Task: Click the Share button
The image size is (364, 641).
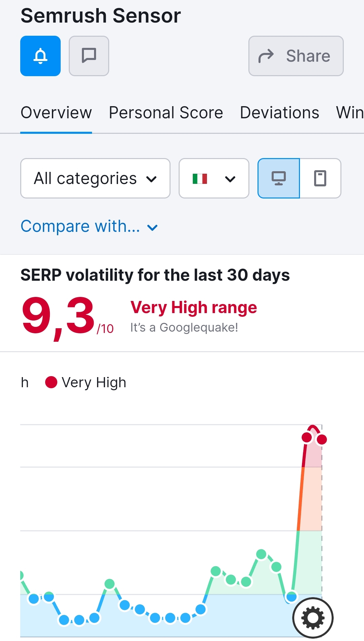Action: pyautogui.click(x=296, y=56)
